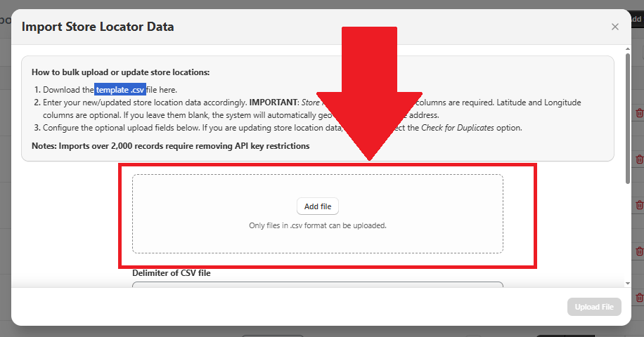Image resolution: width=644 pixels, height=337 pixels.
Task: Click the 'Only files in .csv format' hint
Action: [x=318, y=225]
